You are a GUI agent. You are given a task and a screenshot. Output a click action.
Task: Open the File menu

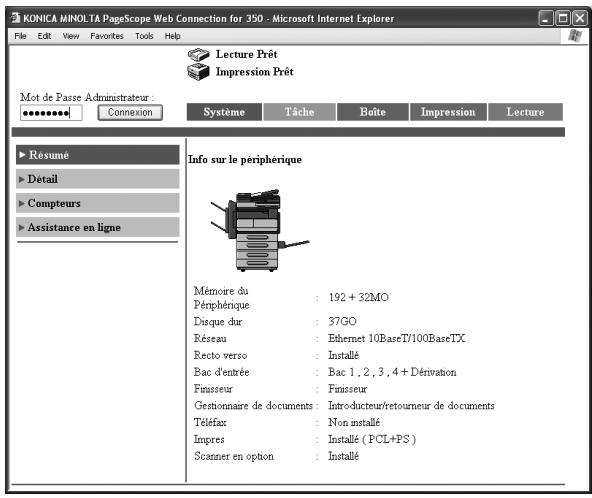tap(20, 36)
